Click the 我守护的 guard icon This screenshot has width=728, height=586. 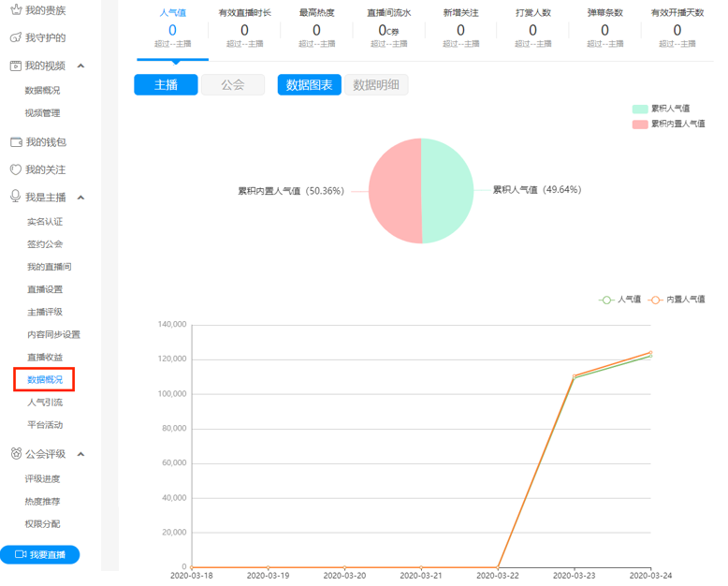click(x=16, y=37)
